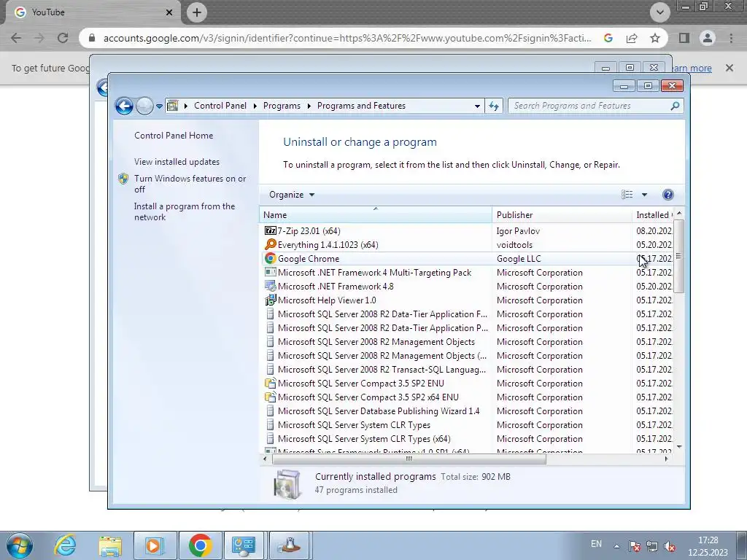Click the EN language indicator
The width and height of the screenshot is (747, 560).
596,544
